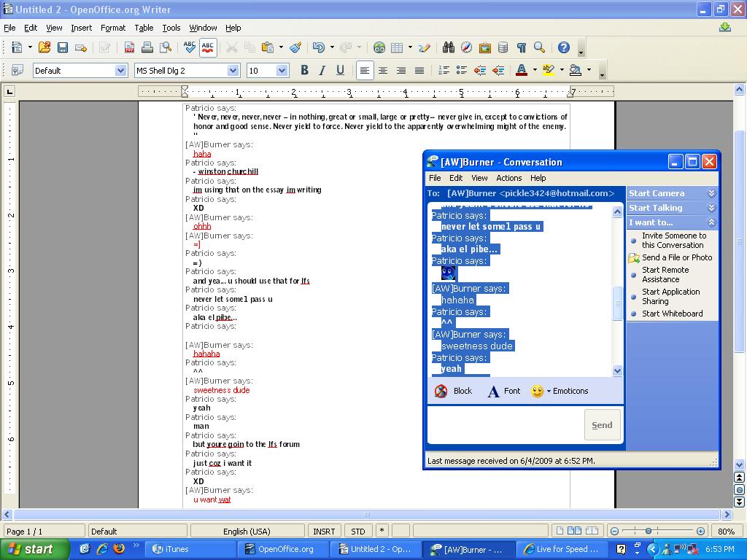Set Align Left paragraph alignment
This screenshot has width=747, height=560.
coord(365,71)
